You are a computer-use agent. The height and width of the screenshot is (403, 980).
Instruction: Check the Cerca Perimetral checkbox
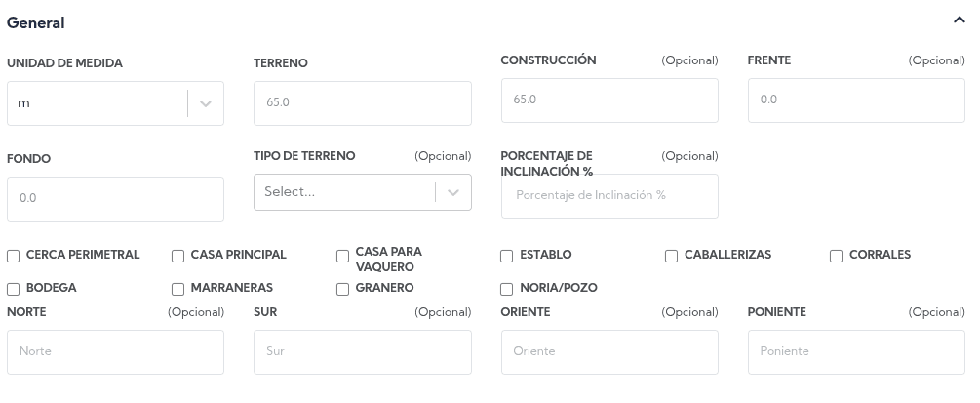[14, 256]
